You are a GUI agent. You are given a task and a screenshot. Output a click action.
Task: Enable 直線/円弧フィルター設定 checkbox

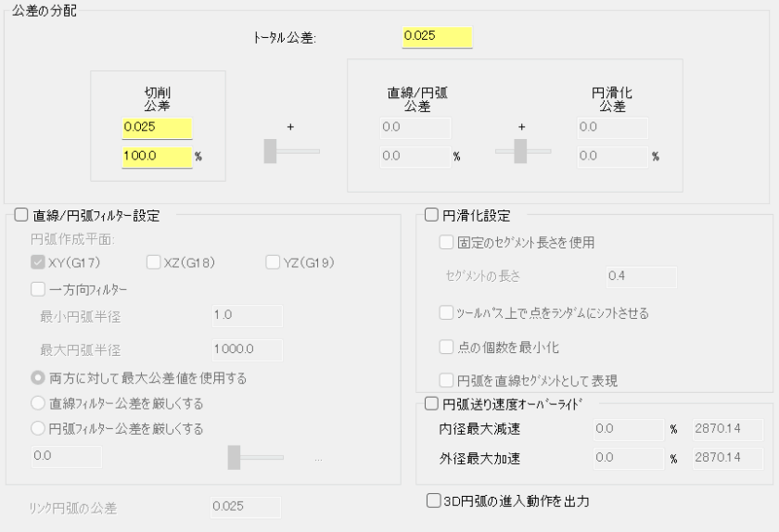pos(22,216)
